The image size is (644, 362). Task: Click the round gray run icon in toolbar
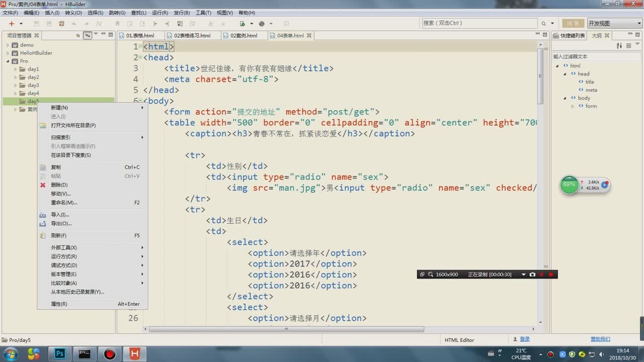[262, 24]
